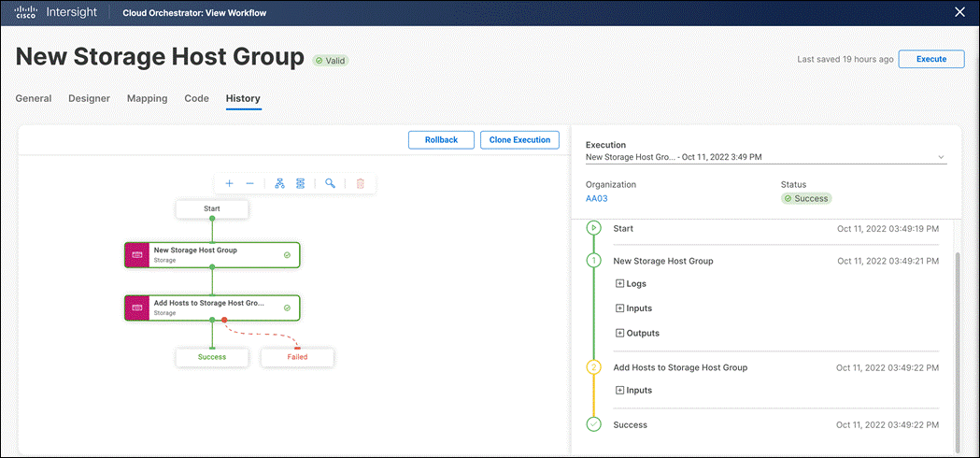The image size is (980, 458).
Task: Click the 'Oct 11, 2022 03:49:21 PM' timestamp
Action: [x=888, y=261]
